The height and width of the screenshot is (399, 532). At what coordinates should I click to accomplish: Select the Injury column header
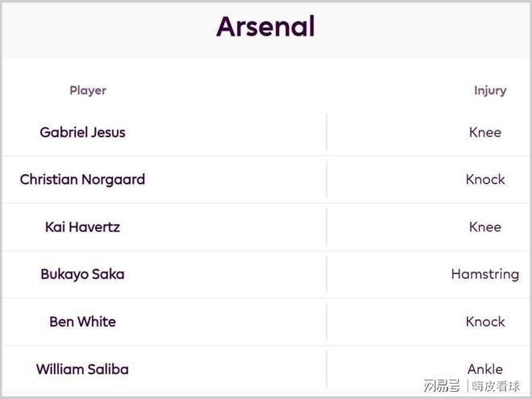click(x=490, y=90)
